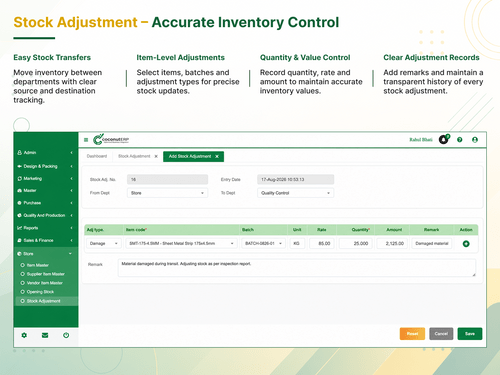Click the Quantity column header
Image resolution: width=500 pixels, height=375 pixels.
[361, 230]
